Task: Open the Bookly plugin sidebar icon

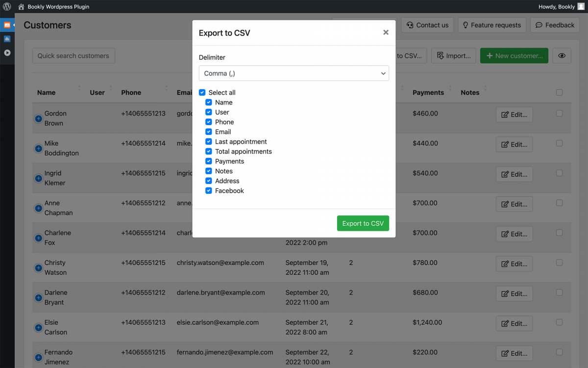Action: click(x=7, y=25)
